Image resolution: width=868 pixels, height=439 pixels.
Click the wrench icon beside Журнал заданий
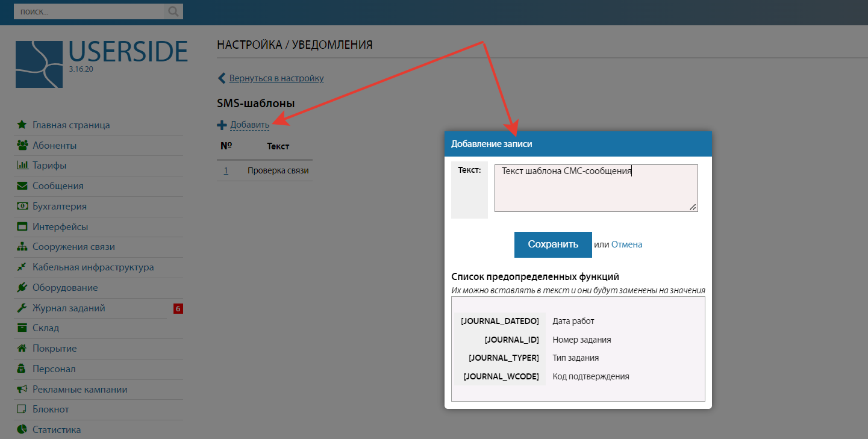[x=22, y=308]
